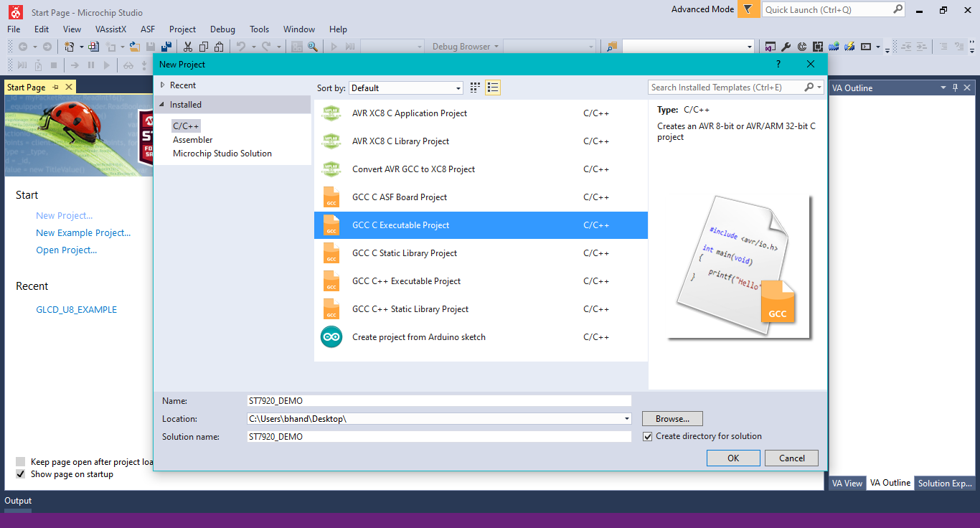Viewport: 980px width, 528px height.
Task: Open the Output panel tab
Action: pos(18,501)
